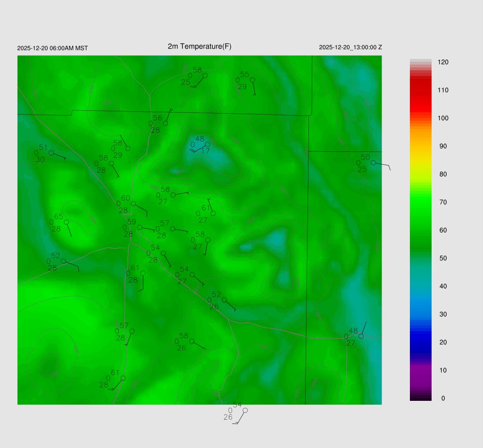Select the station marker with dewpoint 17
483x448 pixels.
pos(208,144)
